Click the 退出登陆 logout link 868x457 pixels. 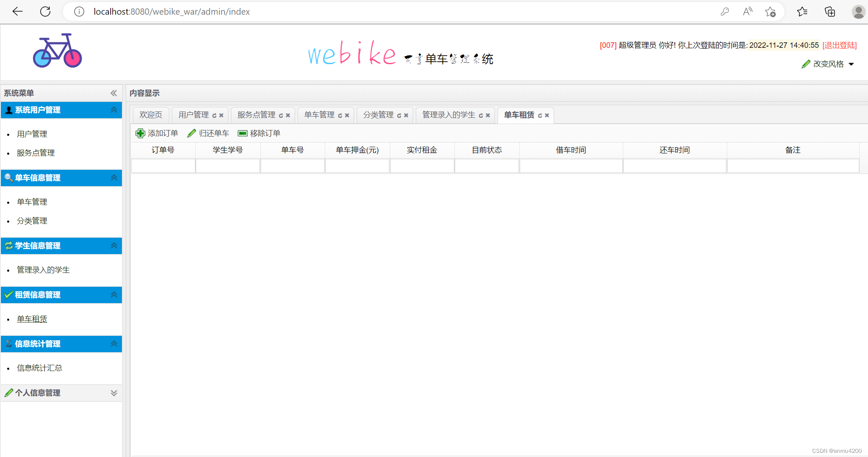839,45
